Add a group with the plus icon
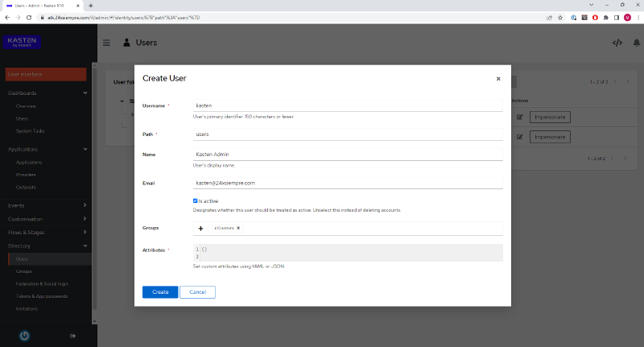Viewport: 644px width, 347px height. pos(200,229)
